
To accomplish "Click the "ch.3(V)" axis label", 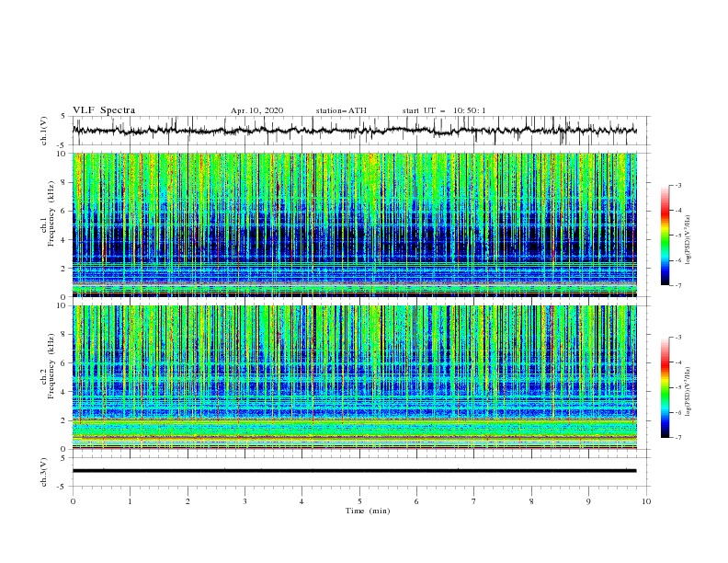I will (x=44, y=472).
